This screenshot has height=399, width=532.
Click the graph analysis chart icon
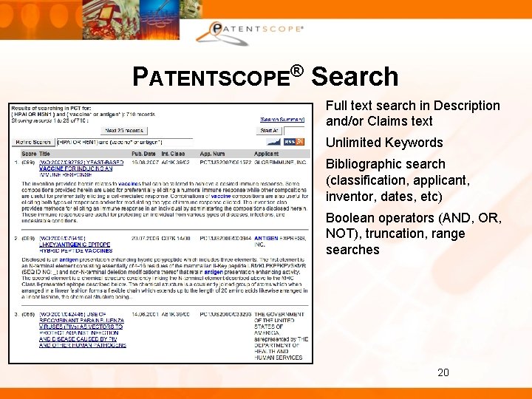[x=274, y=141]
